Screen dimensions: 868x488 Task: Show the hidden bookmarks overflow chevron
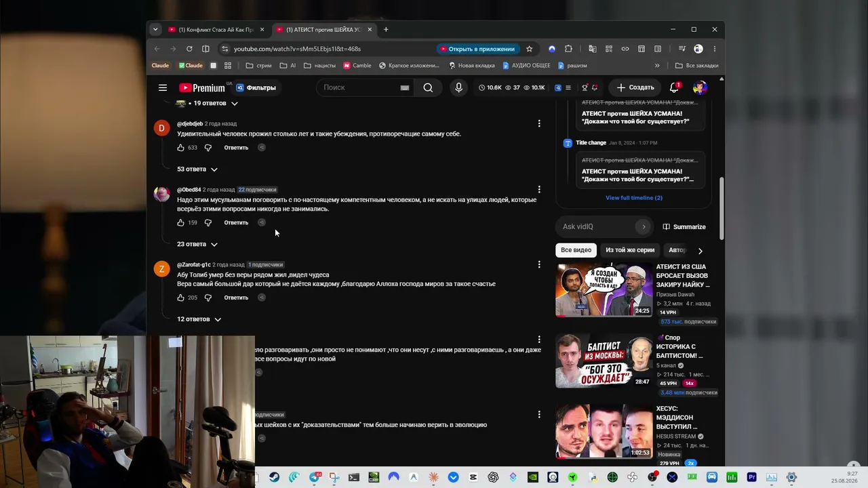point(657,66)
